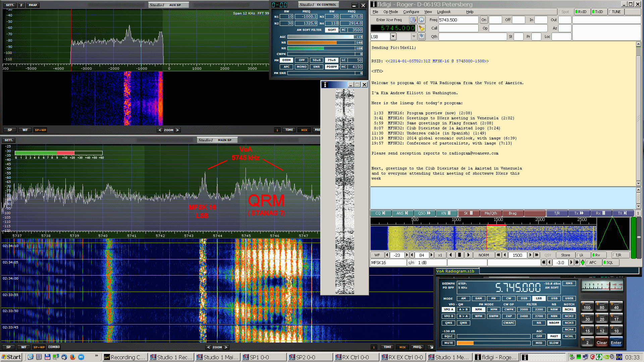Open the frequency list book icon

pyautogui.click(x=413, y=20)
